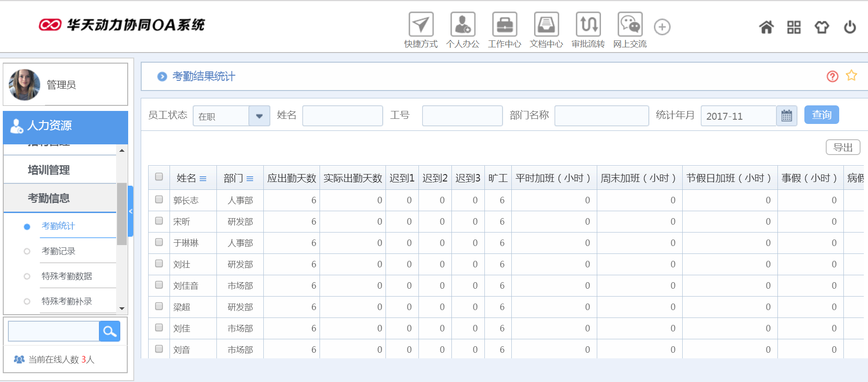868x382 pixels.
Task: Toggle the select-all checkbox in table header
Action: point(159,177)
